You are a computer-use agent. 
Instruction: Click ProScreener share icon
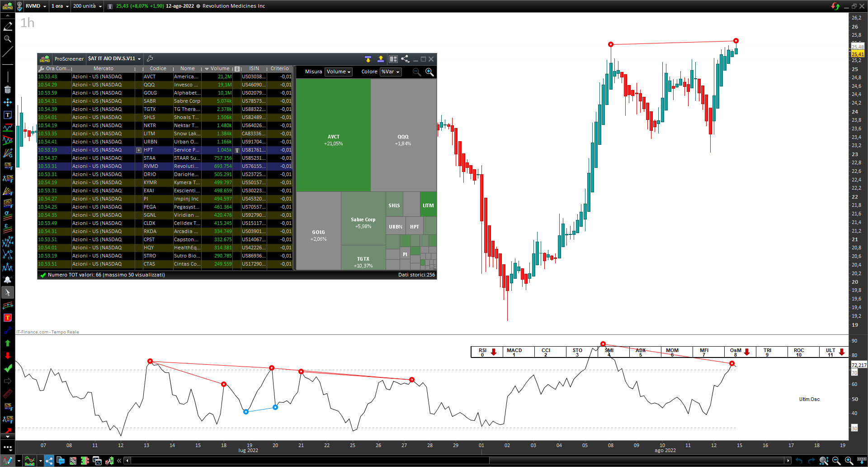coord(405,59)
